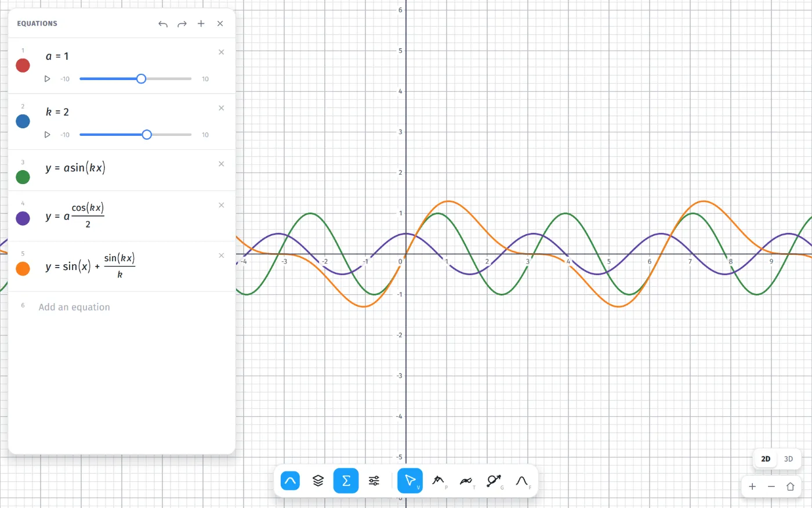Play the animation for slider k
812x508 pixels.
[48, 135]
